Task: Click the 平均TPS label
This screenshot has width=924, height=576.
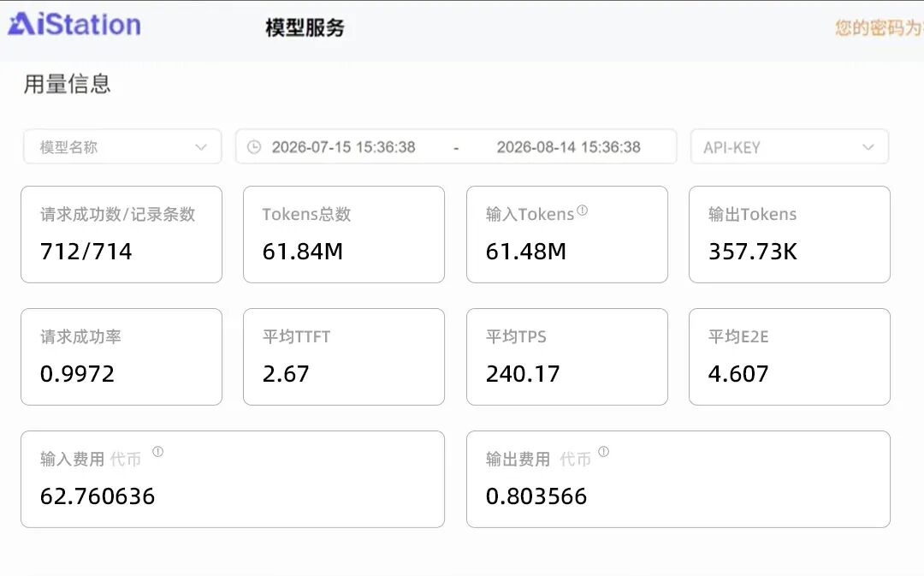Action: [x=516, y=336]
